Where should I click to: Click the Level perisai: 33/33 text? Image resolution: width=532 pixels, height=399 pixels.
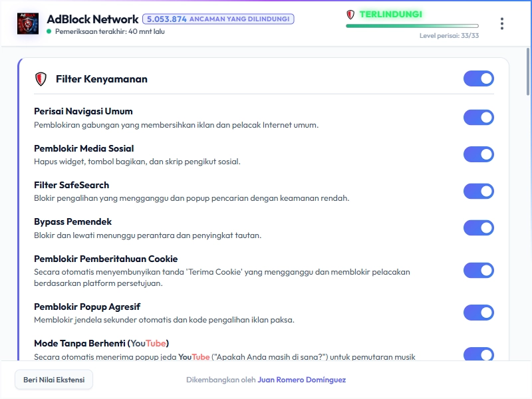449,36
